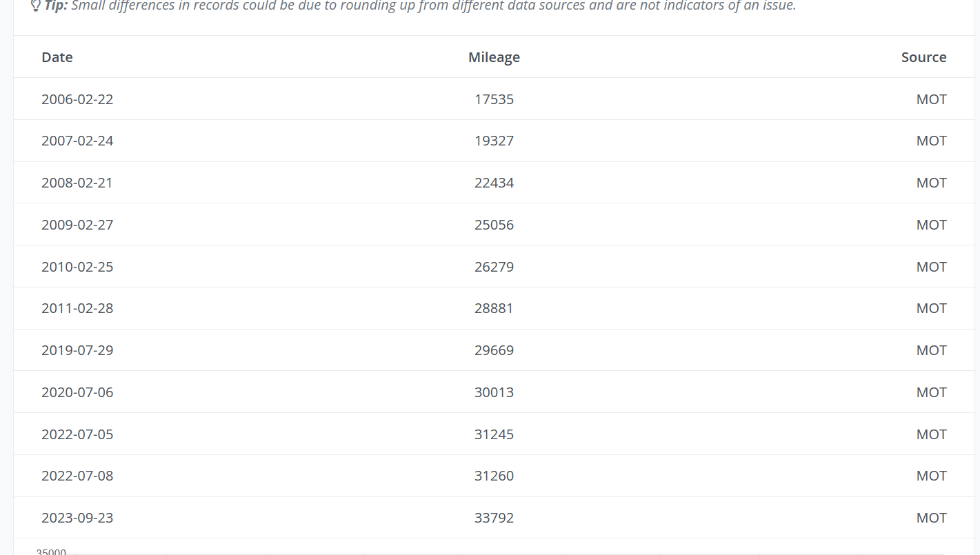This screenshot has height=555, width=980.
Task: Click mileage value 22434
Action: pos(494,183)
